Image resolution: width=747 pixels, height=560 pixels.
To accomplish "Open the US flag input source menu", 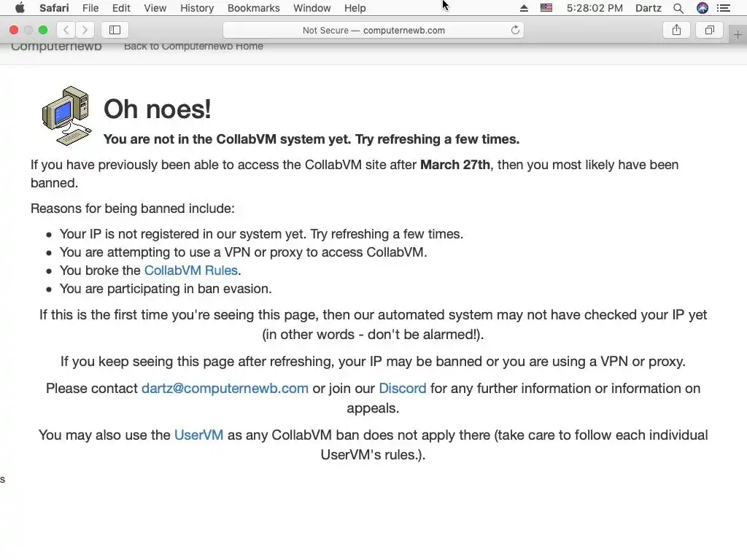I will point(546,7).
